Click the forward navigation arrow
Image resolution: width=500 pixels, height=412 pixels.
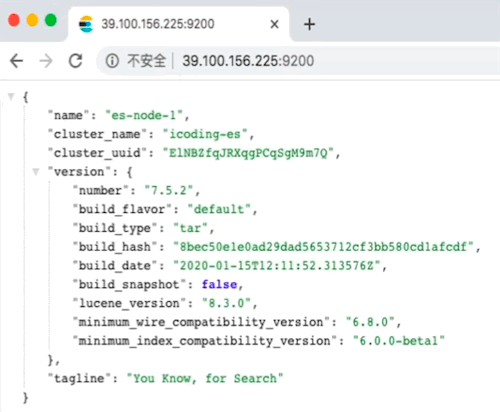pos(46,61)
